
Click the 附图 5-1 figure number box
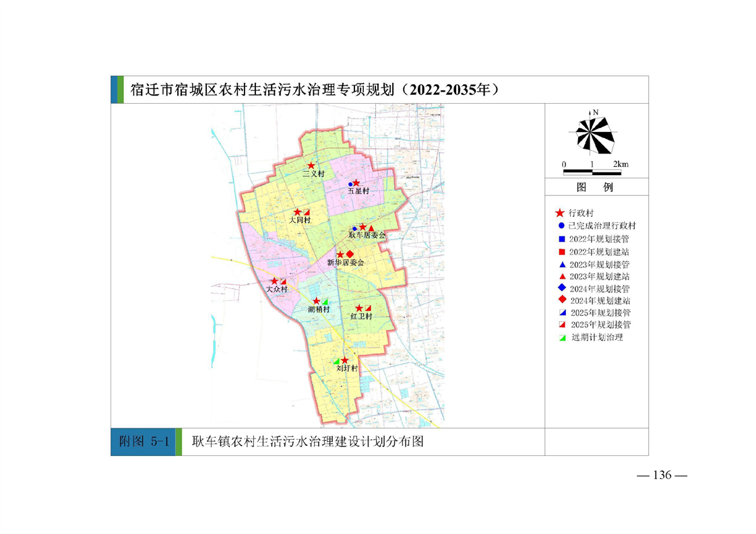coord(143,442)
